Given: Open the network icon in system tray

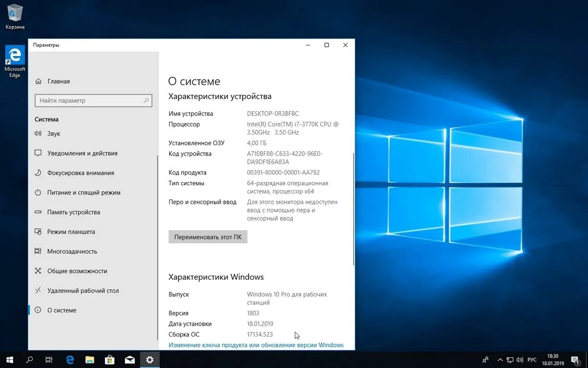Looking at the screenshot, I should (x=510, y=360).
